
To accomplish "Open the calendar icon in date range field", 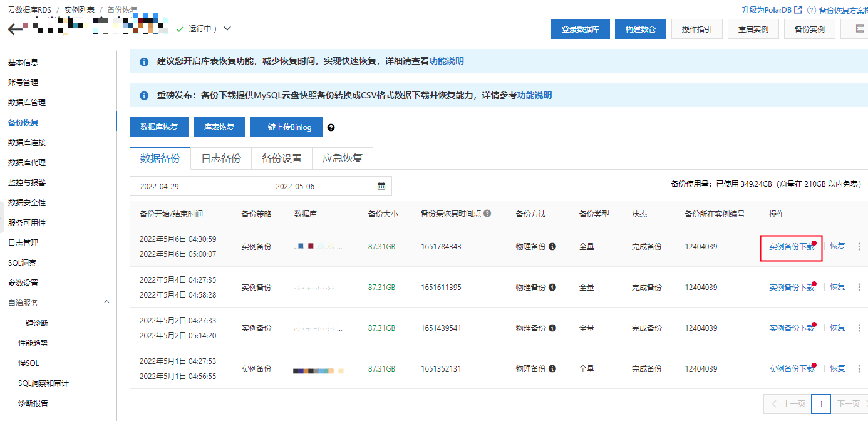I will 381,186.
